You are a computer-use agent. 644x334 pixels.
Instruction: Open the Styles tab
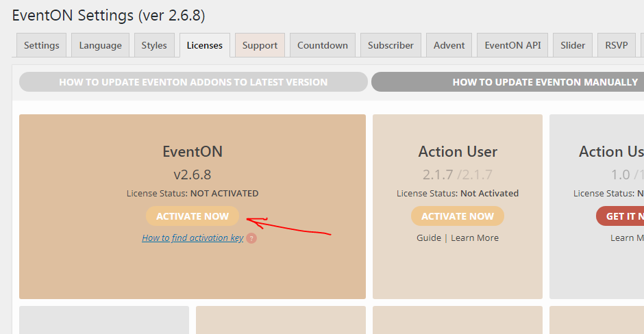[154, 45]
